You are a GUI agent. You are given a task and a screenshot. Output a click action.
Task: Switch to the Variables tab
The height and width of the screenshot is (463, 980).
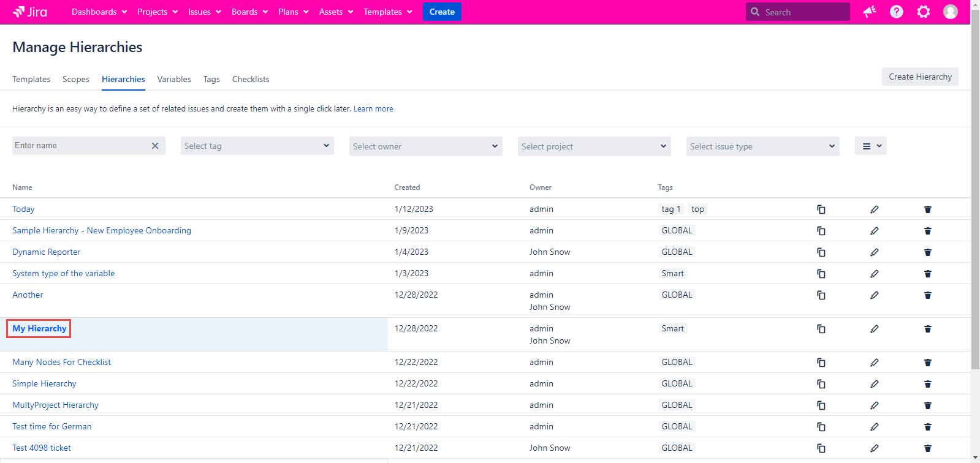174,79
